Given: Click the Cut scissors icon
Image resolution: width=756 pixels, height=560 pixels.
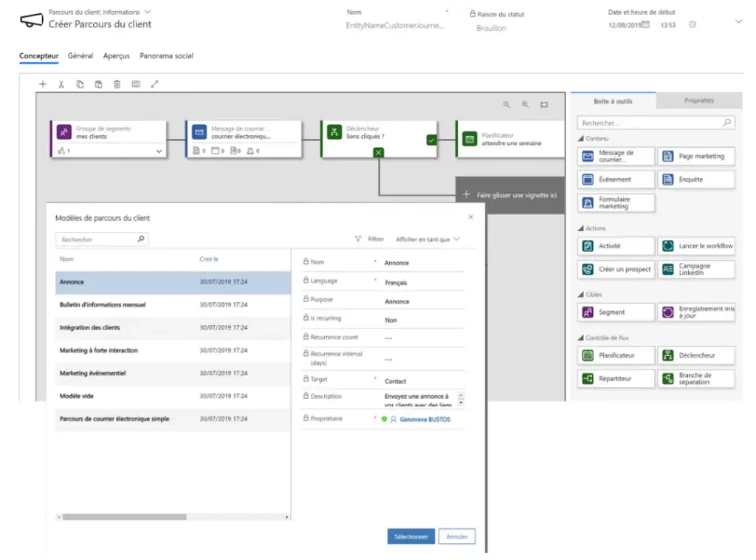Looking at the screenshot, I should click(61, 84).
